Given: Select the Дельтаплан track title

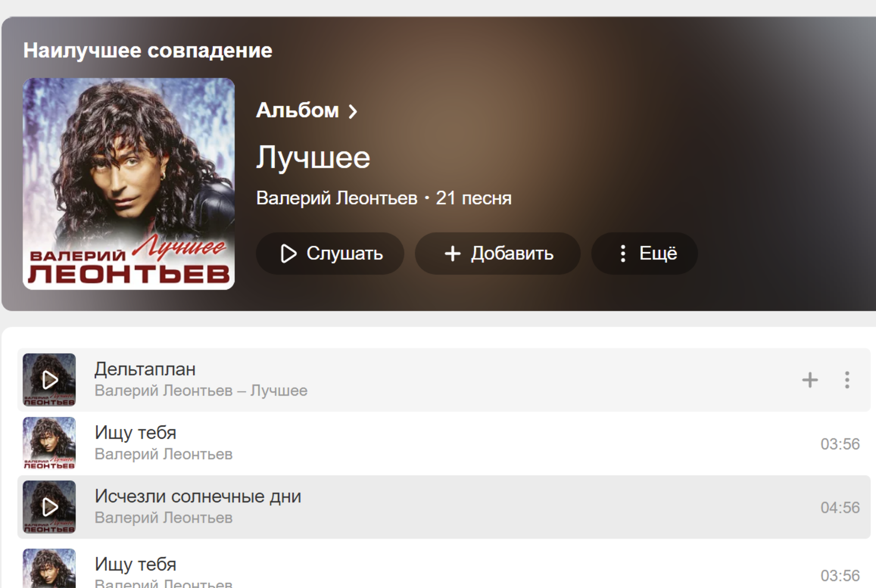Looking at the screenshot, I should click(x=145, y=369).
